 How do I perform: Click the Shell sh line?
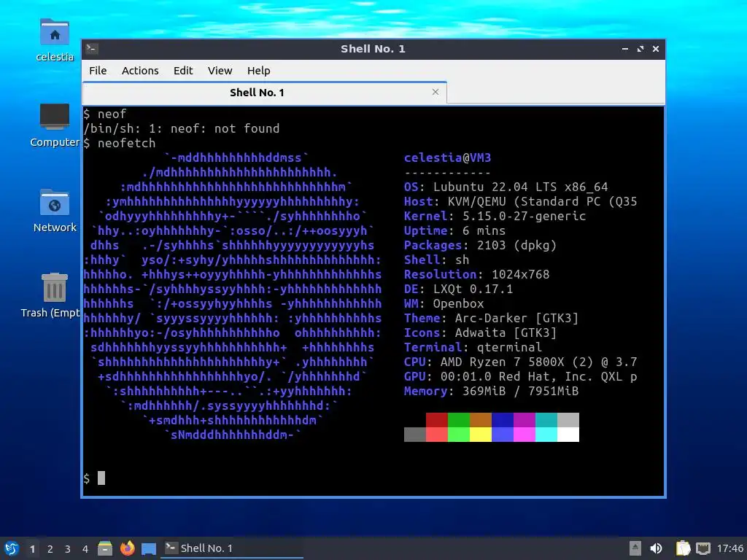tap(436, 260)
